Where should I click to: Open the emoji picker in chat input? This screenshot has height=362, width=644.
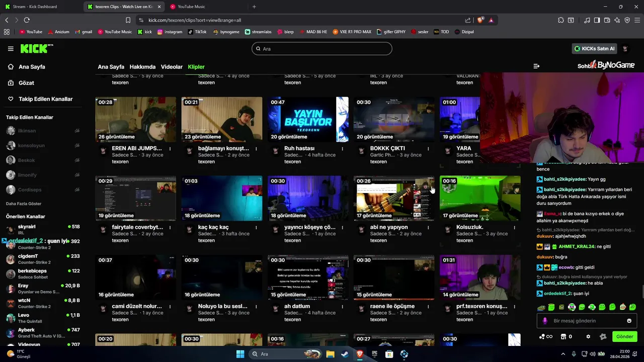629,321
